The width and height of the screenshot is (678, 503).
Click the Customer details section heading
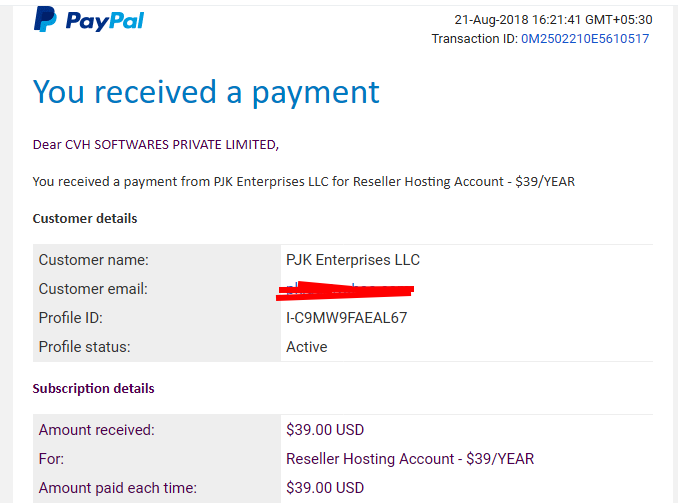(x=85, y=218)
